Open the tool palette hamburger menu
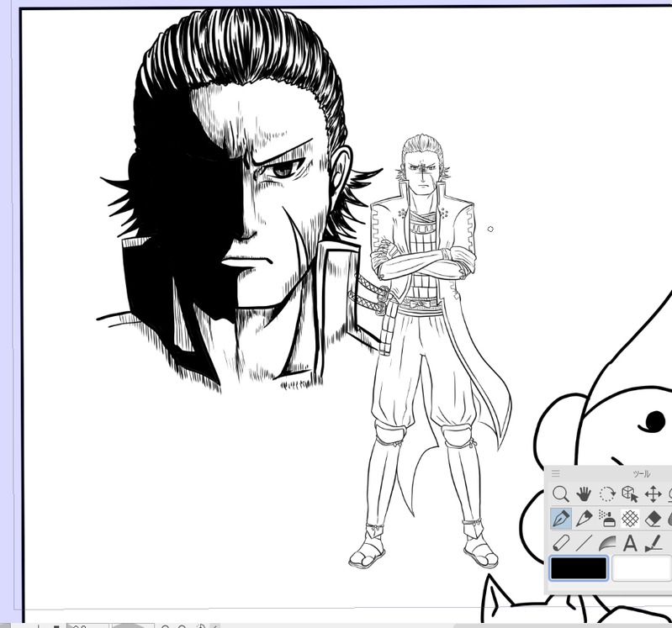The height and width of the screenshot is (628, 672). (x=556, y=473)
